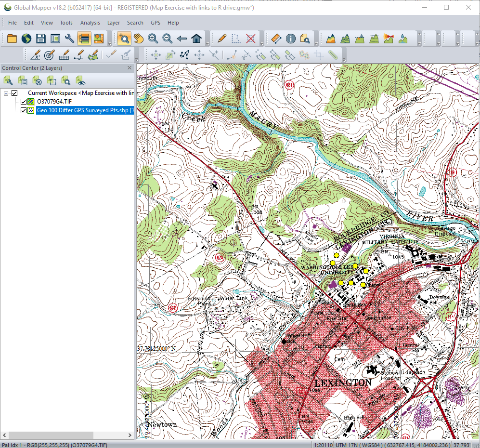
Task: Uncheck the O37079G4.TIF layer checkbox
Action: [x=23, y=102]
